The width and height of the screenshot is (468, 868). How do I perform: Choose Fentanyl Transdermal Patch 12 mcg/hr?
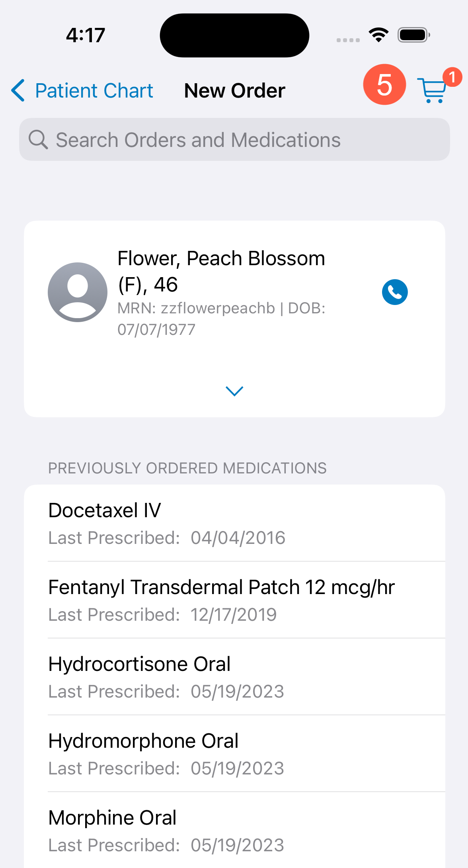[234, 600]
